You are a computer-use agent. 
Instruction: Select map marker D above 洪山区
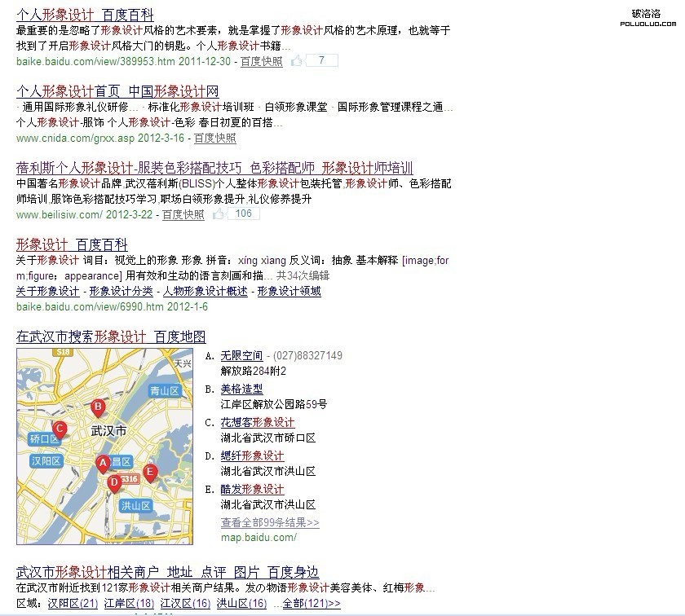pos(114,482)
